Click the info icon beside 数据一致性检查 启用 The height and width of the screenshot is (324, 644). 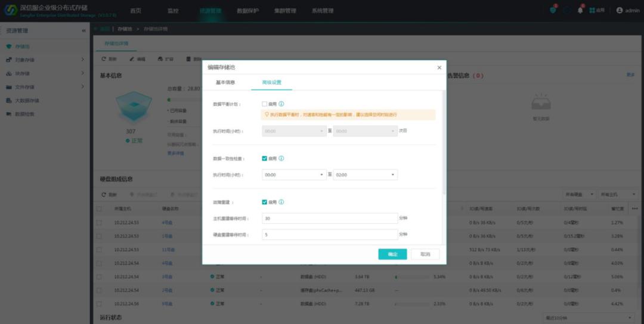[281, 158]
